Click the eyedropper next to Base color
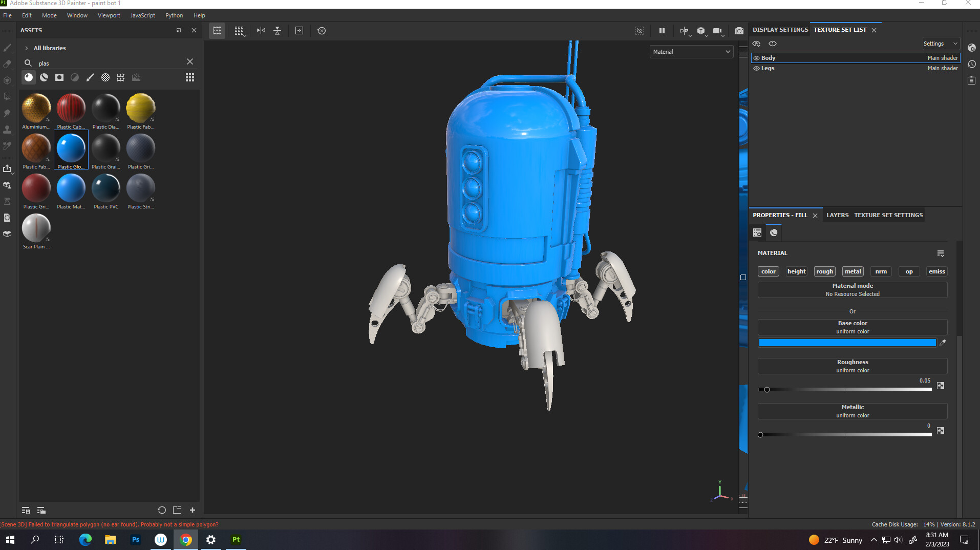980x550 pixels. (x=943, y=343)
